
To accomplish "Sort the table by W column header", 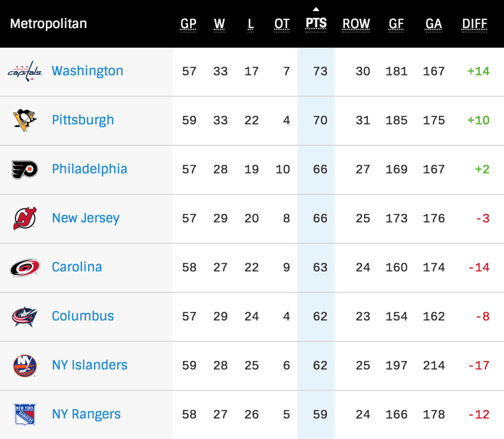I will pyautogui.click(x=220, y=24).
